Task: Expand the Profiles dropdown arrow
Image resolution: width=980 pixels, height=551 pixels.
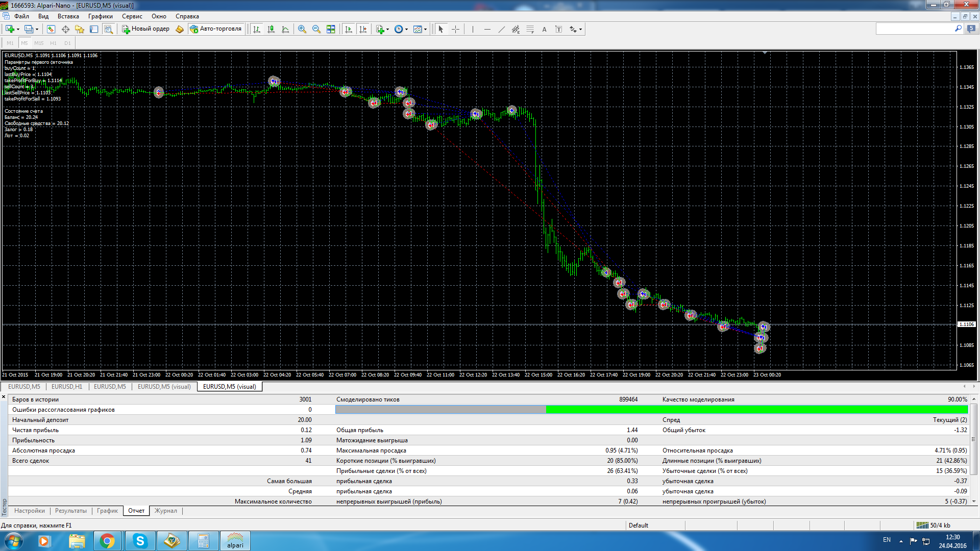Action: [37, 29]
